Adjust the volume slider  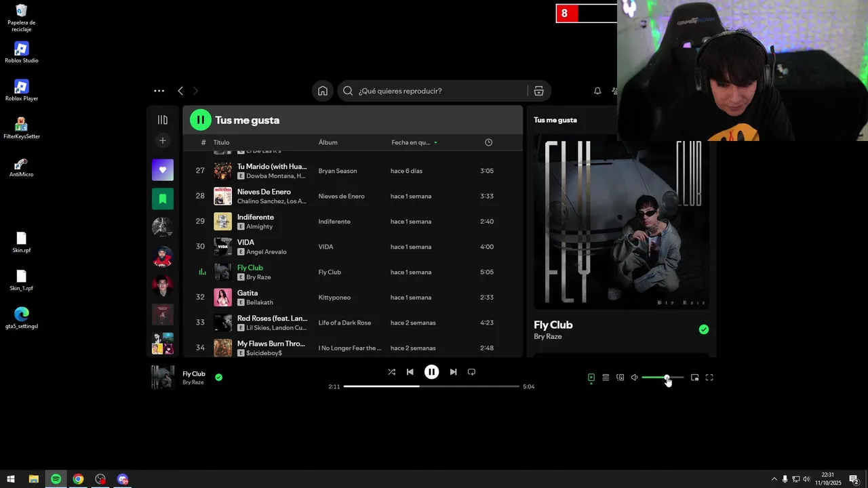663,378
